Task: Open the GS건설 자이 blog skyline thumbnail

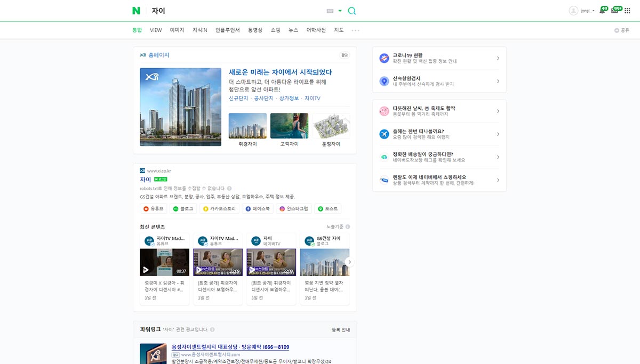Action: [x=325, y=262]
